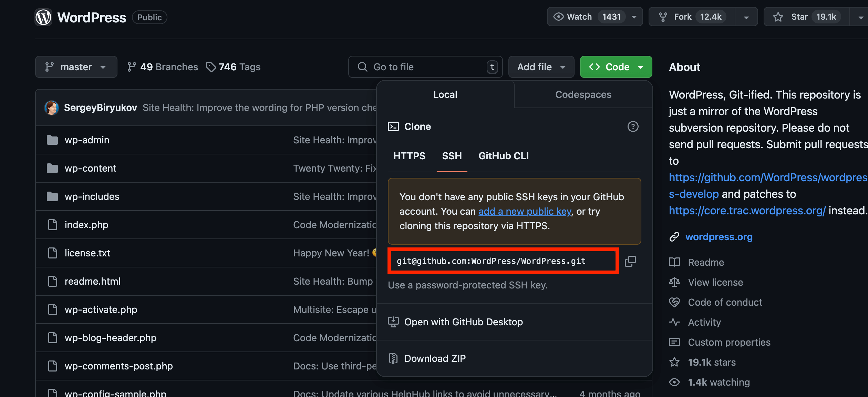Screen dimensions: 868x397
Task: Open the Custom properties link
Action: point(729,342)
